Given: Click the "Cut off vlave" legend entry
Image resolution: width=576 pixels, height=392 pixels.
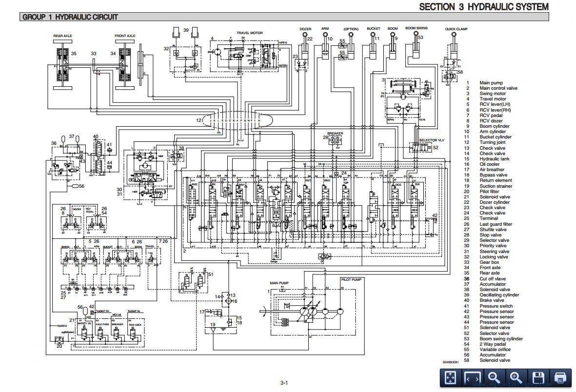Looking at the screenshot, I should tap(493, 278).
